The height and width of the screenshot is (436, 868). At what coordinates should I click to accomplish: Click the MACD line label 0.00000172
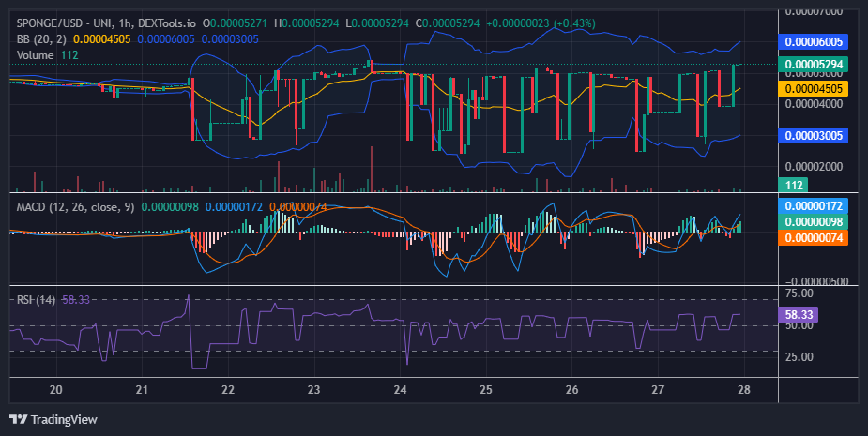point(814,206)
